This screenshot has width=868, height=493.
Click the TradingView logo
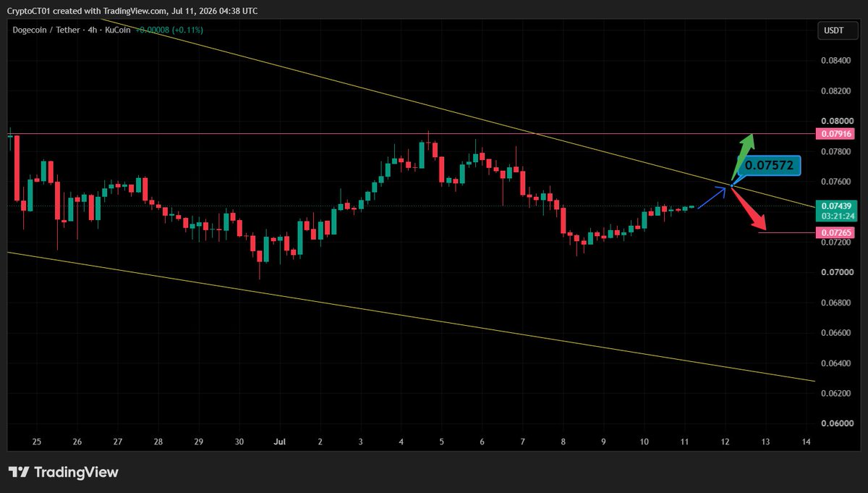63,472
